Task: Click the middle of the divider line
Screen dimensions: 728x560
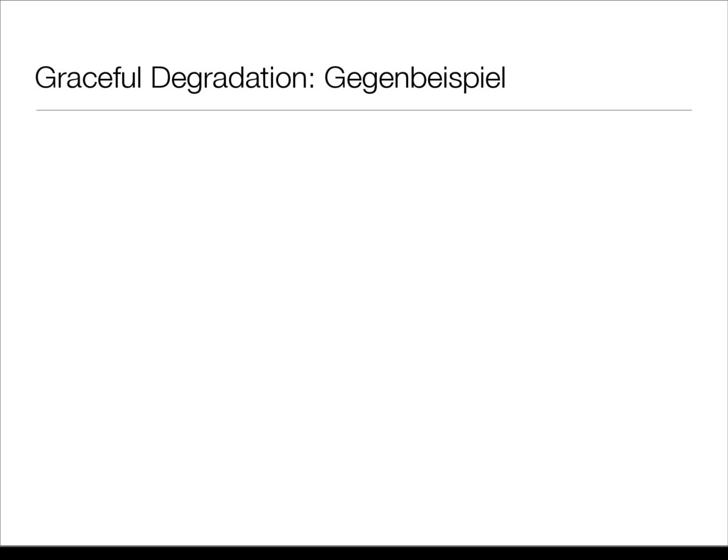Action: tap(364, 110)
